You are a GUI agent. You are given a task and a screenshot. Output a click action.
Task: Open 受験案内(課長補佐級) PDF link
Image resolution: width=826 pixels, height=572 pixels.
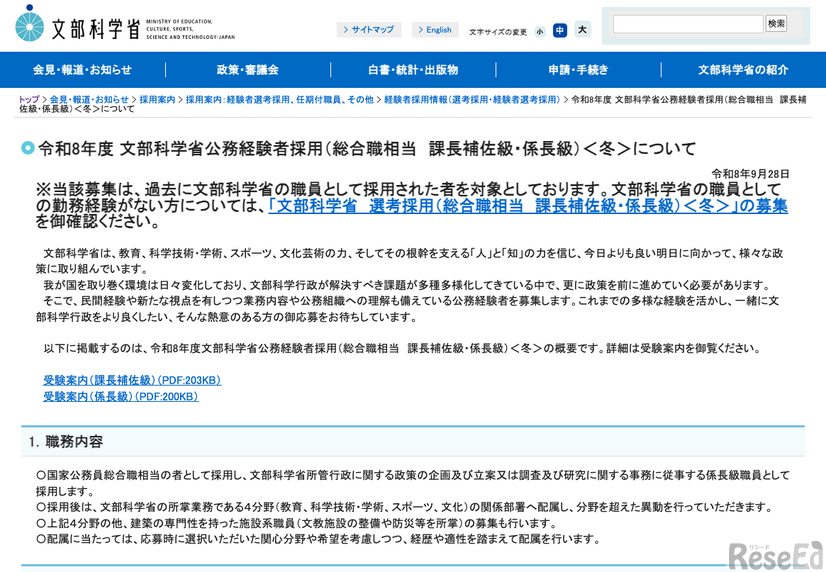(132, 380)
